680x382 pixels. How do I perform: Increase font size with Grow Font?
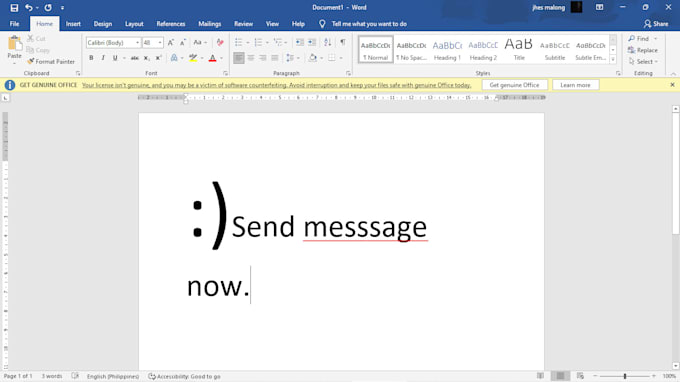click(171, 42)
